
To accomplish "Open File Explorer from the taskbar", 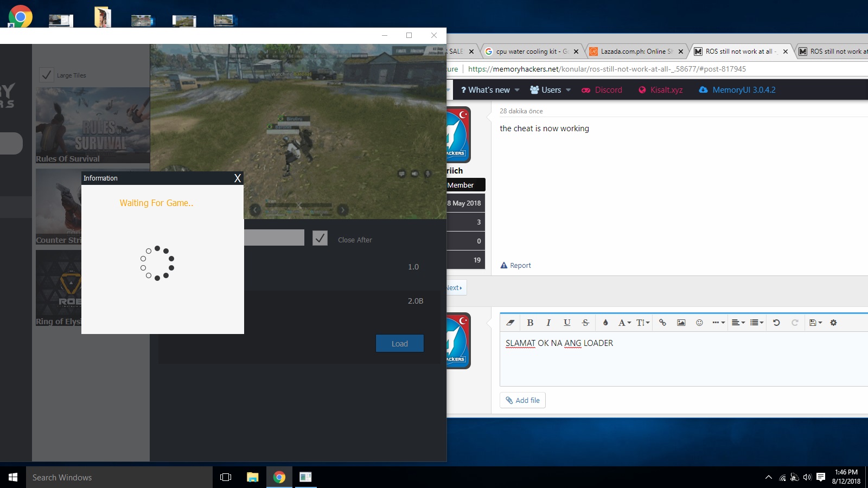I will click(x=252, y=477).
